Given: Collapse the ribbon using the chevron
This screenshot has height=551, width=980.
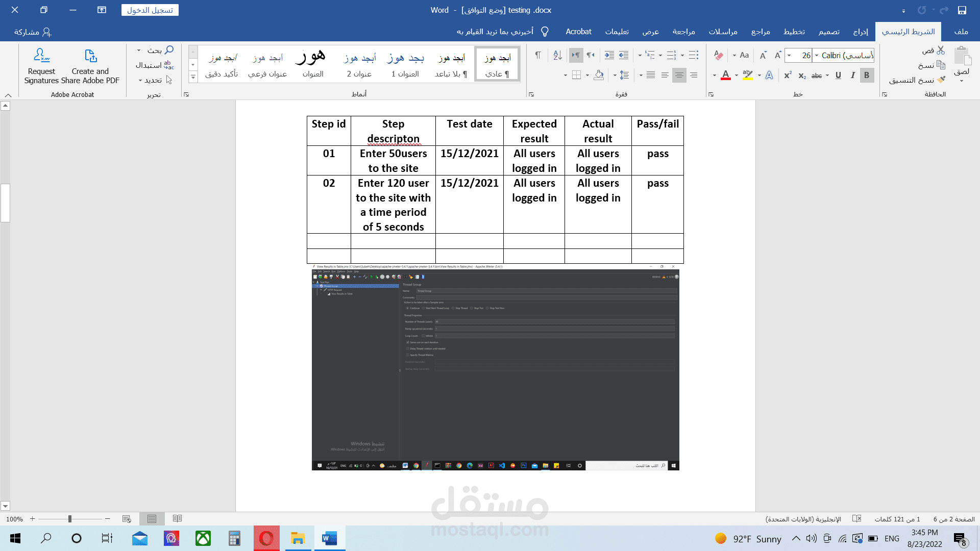Looking at the screenshot, I should (x=8, y=95).
